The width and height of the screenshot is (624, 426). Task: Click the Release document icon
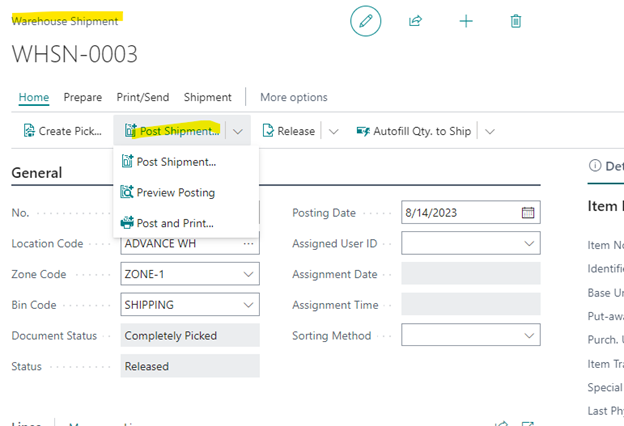pyautogui.click(x=268, y=131)
